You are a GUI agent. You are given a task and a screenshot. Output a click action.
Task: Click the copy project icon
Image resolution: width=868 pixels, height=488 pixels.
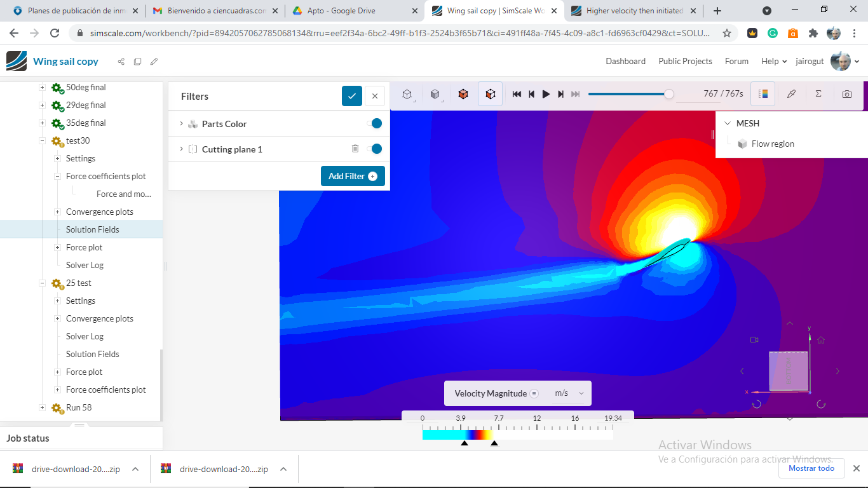(x=137, y=62)
